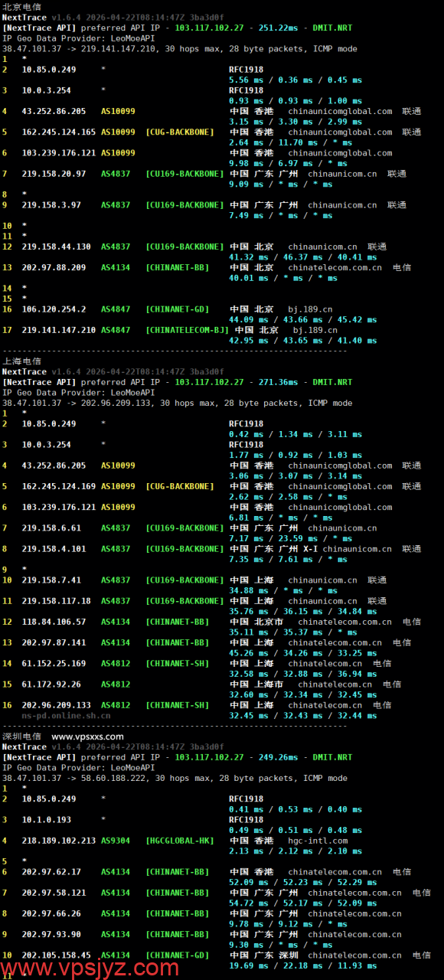Click timing 54.72 ms / 52.17 ms / 52.09 ms
This screenshot has height=980, width=444.
(x=303, y=903)
